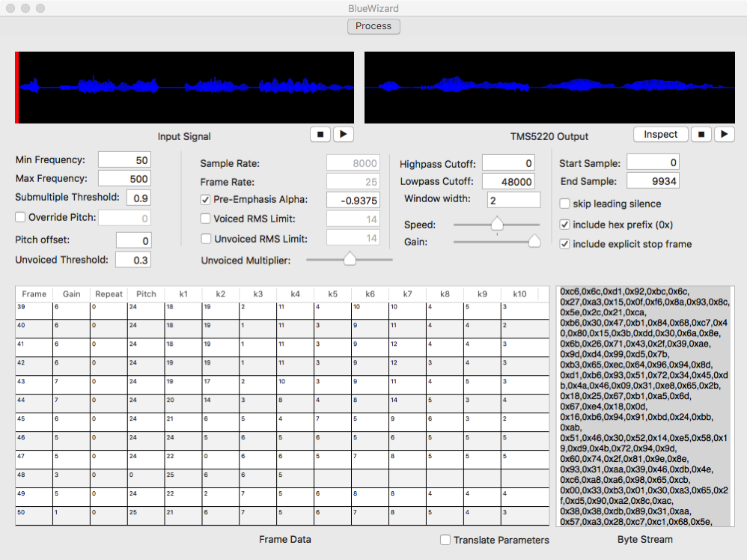Uncheck include hex prefix (0x)
Screen dimensions: 747x560
[x=565, y=224]
